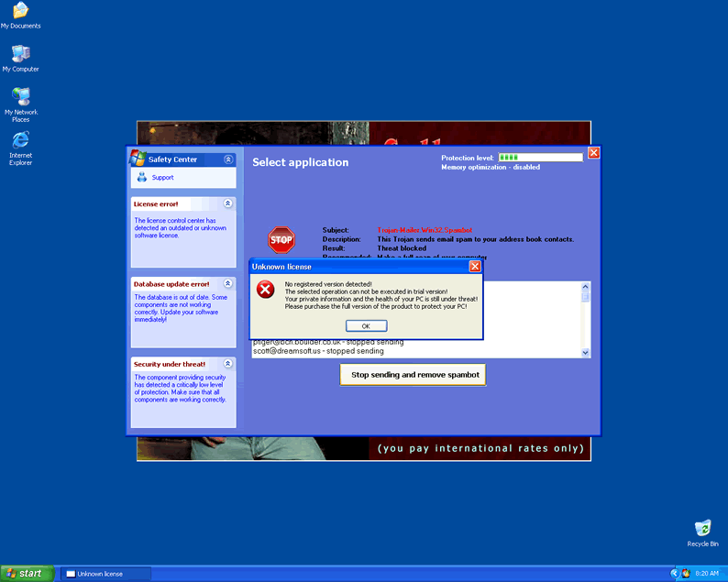728x582 pixels.
Task: Click the red error X icon in dialog
Action: [x=265, y=290]
